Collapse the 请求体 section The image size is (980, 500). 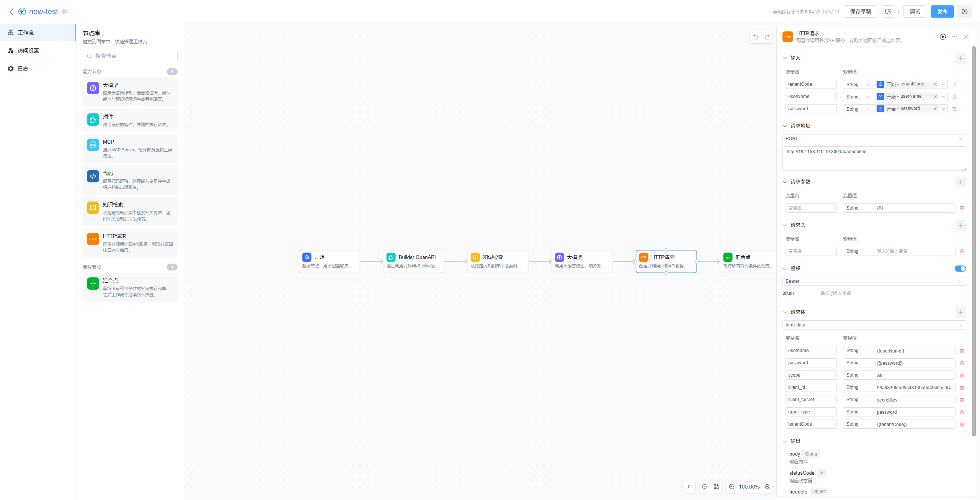click(x=785, y=312)
